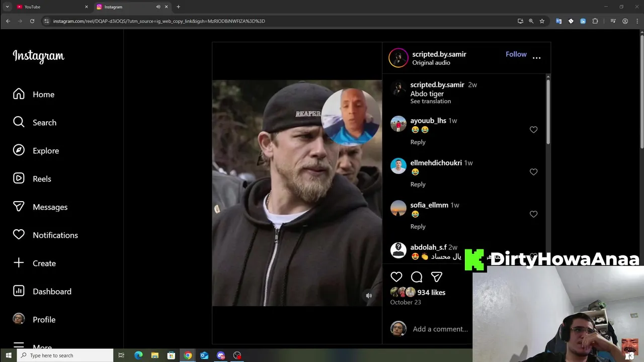
Task: Open the zoom magnifier icon
Action: [531, 21]
